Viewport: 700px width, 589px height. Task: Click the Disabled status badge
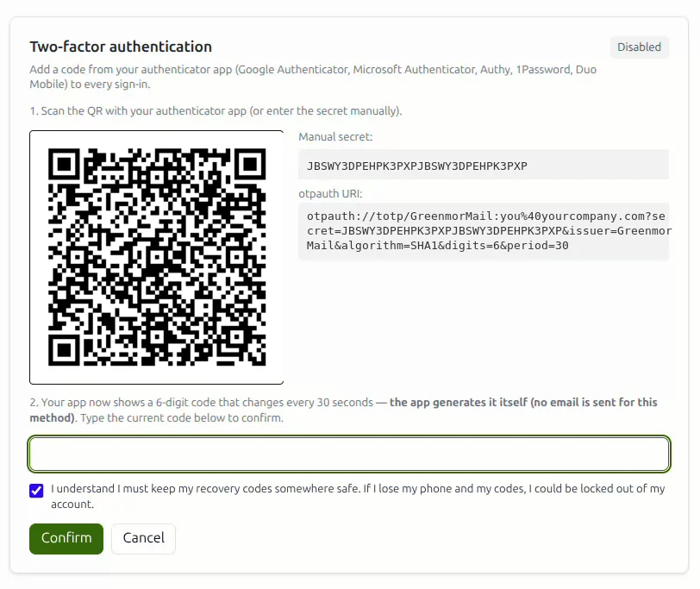click(639, 47)
